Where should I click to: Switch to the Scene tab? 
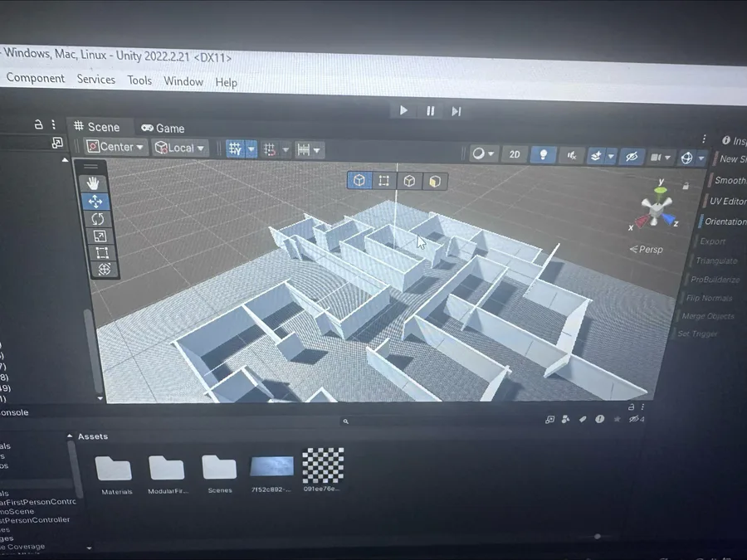[x=97, y=127]
